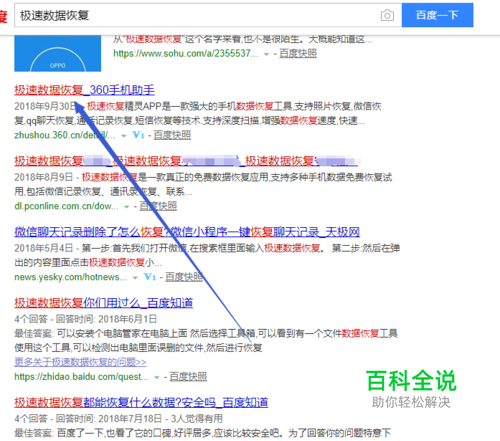Open the OPPO thumbnail image result
This screenshot has height=441, width=500.
pyautogui.click(x=58, y=53)
